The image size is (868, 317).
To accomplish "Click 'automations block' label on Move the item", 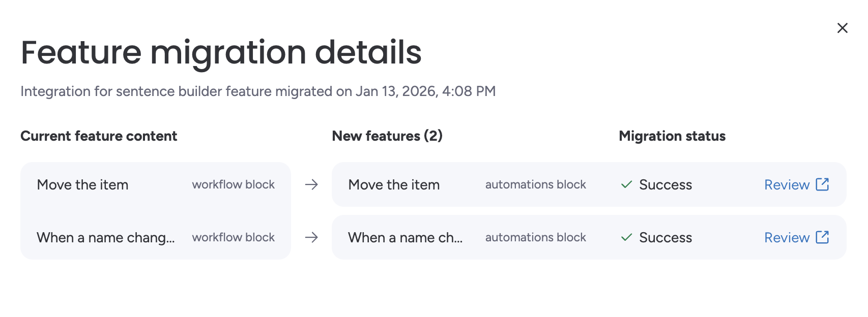I will (535, 185).
